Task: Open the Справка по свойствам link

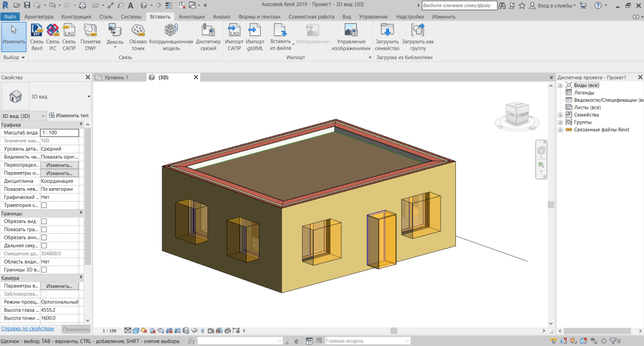Action: point(29,329)
